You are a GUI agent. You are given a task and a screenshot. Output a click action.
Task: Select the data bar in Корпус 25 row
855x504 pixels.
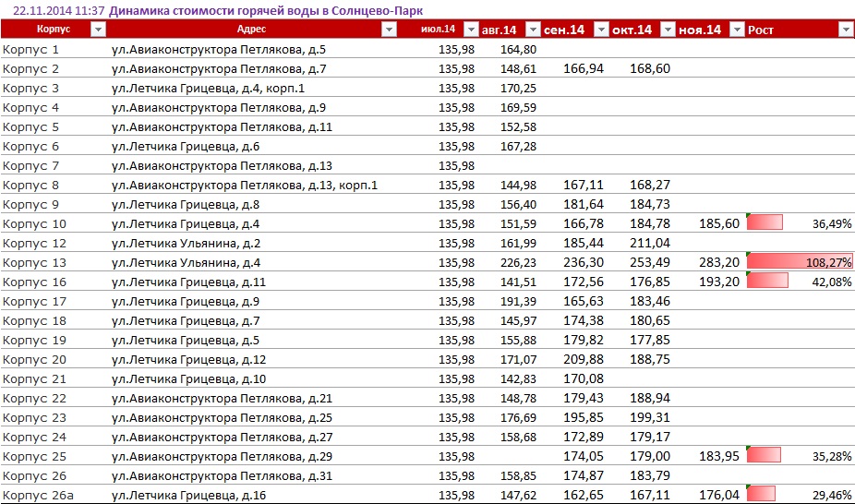coord(764,455)
